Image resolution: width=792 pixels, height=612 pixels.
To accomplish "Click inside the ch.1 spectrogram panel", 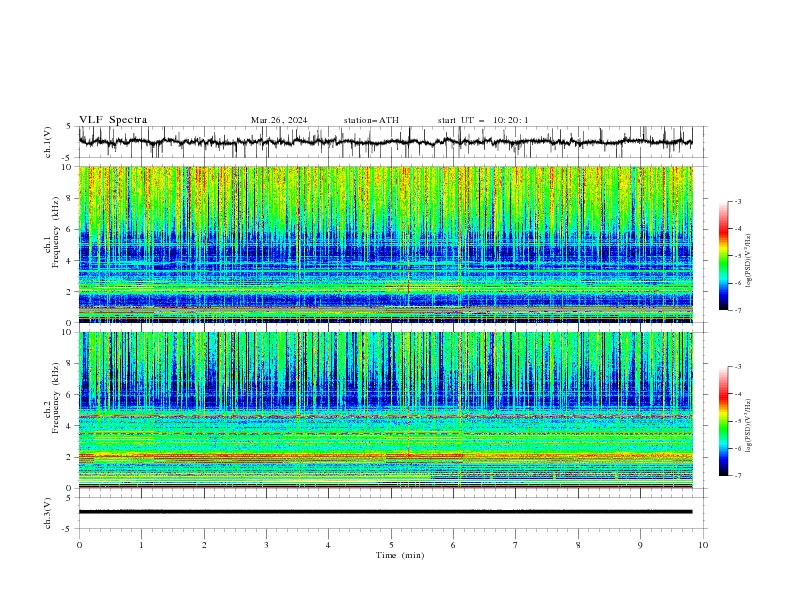I will click(x=385, y=244).
